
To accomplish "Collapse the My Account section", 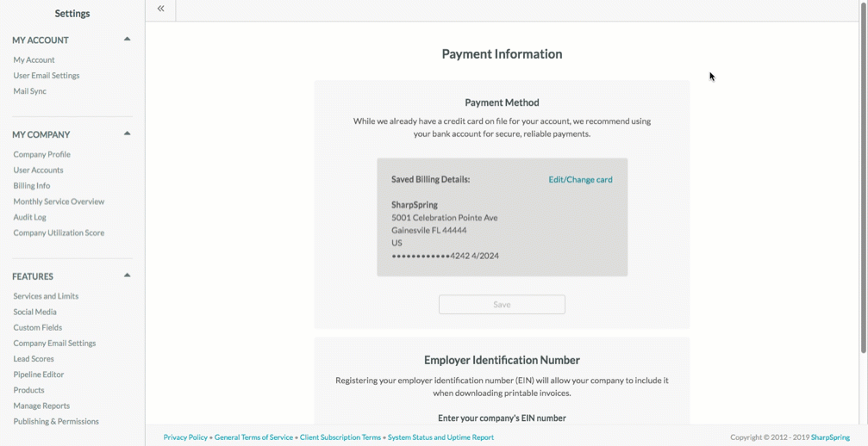I will click(127, 39).
